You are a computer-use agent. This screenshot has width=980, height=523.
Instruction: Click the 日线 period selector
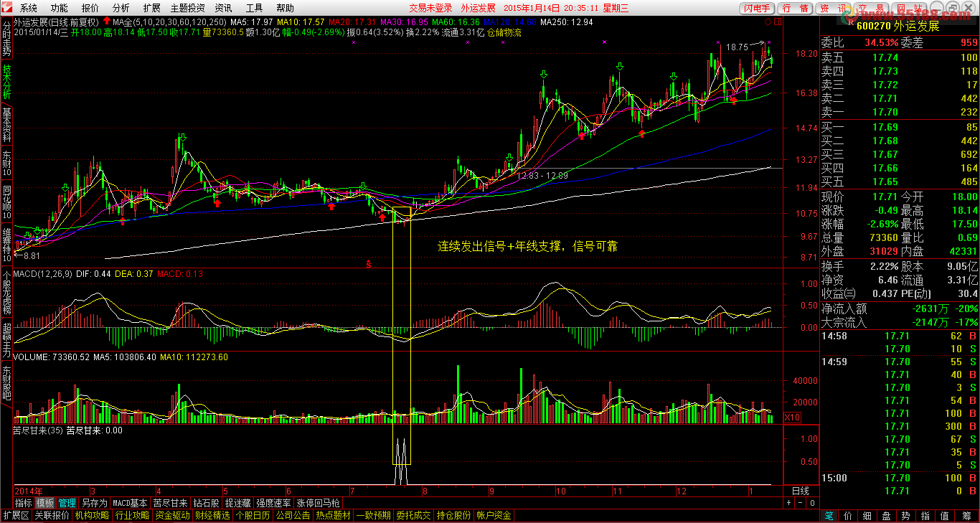tap(801, 491)
